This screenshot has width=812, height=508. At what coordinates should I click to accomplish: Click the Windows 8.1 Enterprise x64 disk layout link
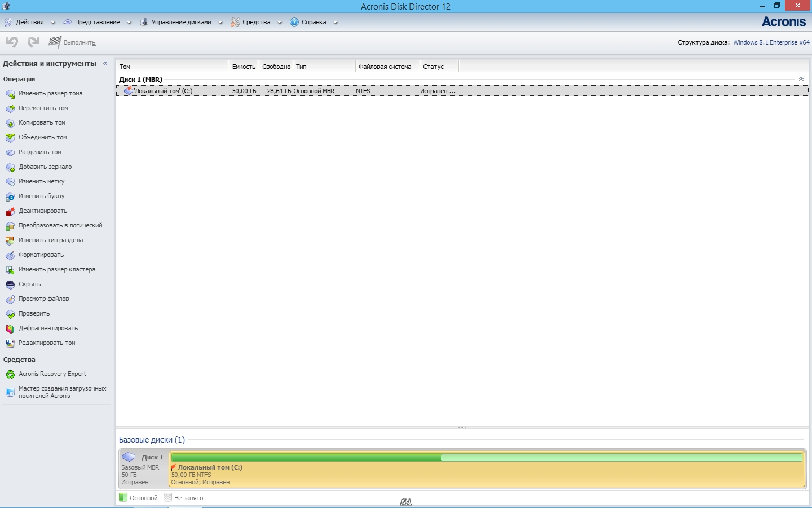(x=771, y=42)
